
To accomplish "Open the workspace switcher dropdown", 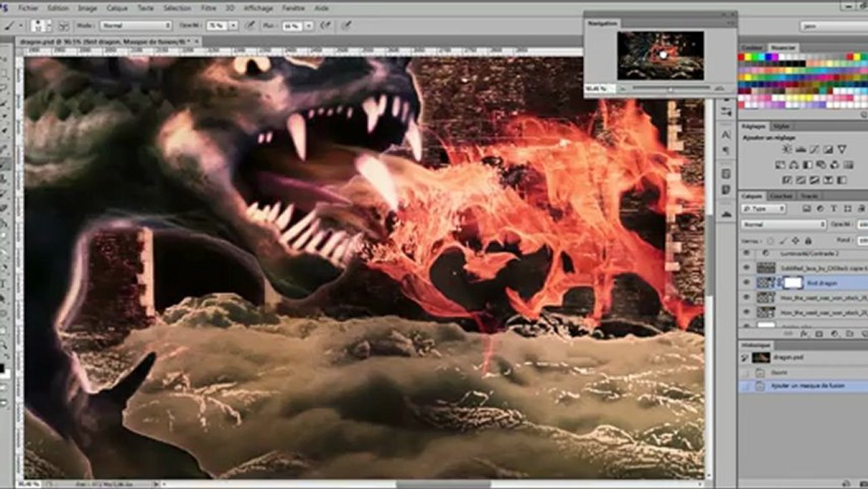I will [x=834, y=26].
